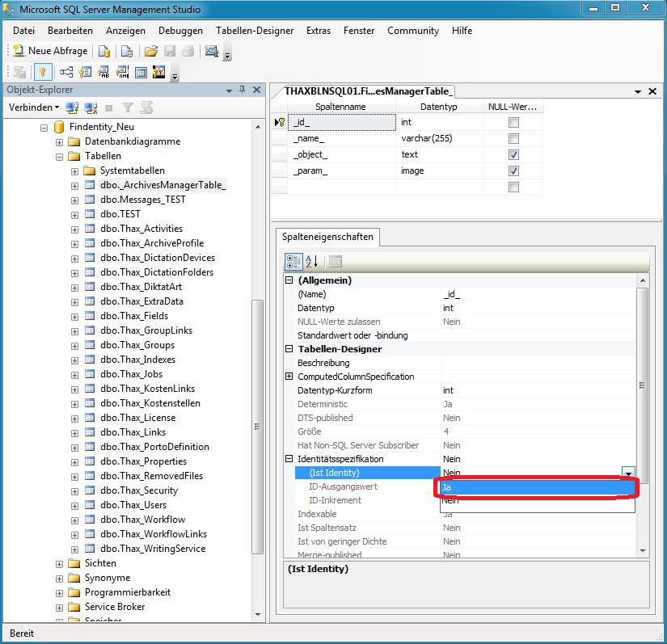Click the Standardwert oder -bindung value field
Viewport: 667px width, 644px height.
538,335
